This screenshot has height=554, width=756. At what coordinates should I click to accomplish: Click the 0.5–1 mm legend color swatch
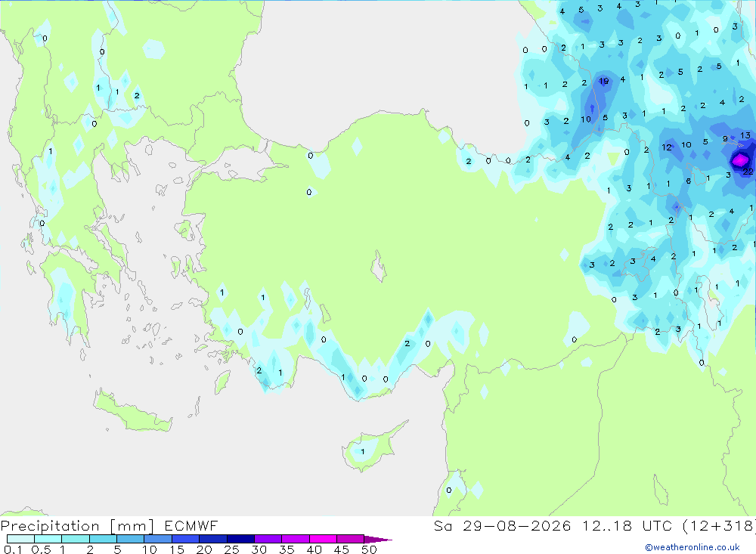tap(48, 539)
